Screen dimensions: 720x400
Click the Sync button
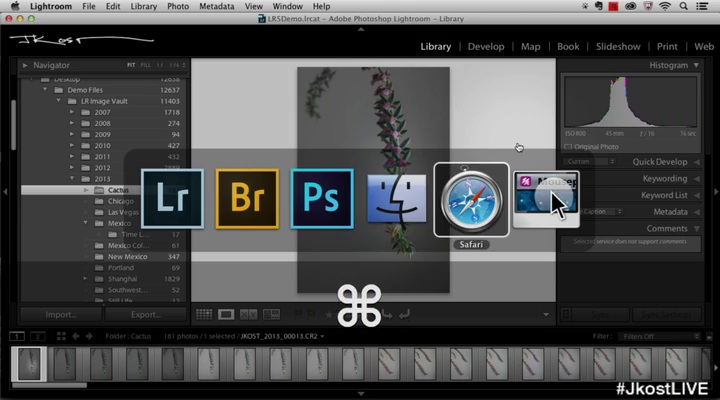point(601,315)
